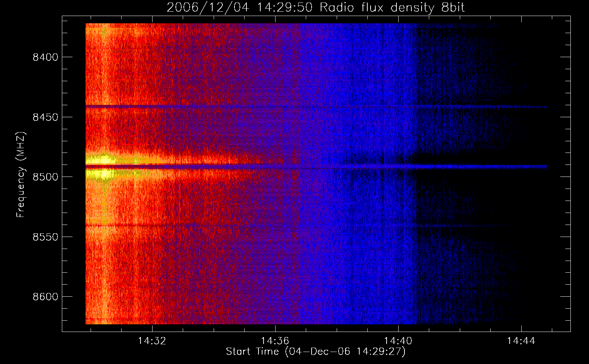Click the "Frequency (MHZ)" axis title
This screenshot has width=589, height=364.
point(21,175)
